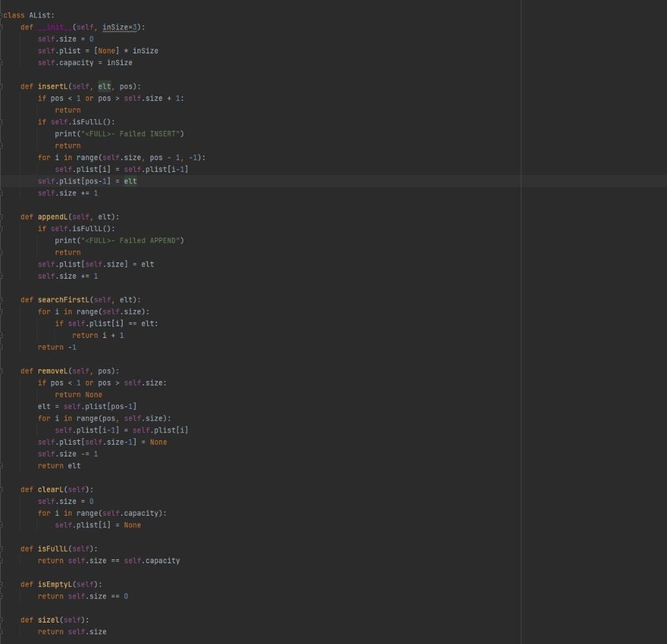
Task: Click return elt at end of removeL
Action: 59,466
